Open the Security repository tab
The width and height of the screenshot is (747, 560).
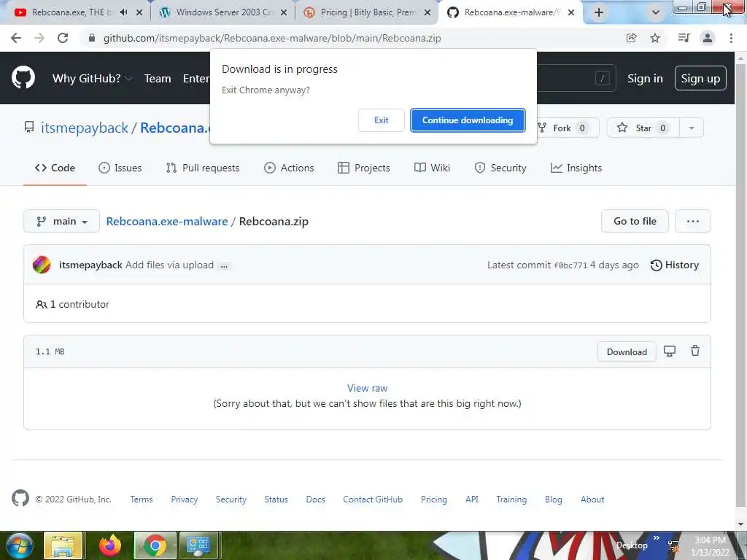[500, 168]
